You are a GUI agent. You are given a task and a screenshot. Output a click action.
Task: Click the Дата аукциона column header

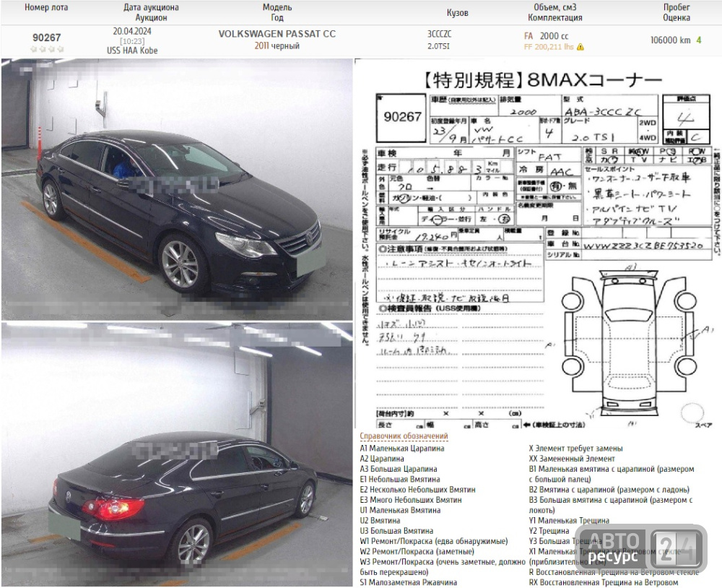tap(151, 12)
